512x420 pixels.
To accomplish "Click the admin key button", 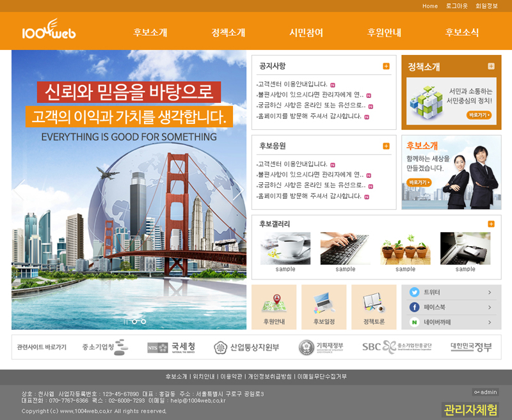I will 485,392.
